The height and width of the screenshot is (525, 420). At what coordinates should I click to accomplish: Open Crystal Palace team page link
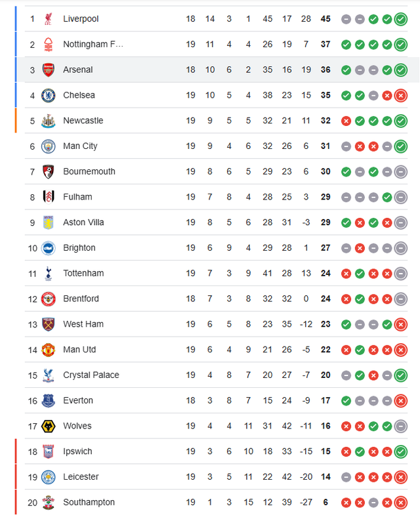tap(91, 375)
